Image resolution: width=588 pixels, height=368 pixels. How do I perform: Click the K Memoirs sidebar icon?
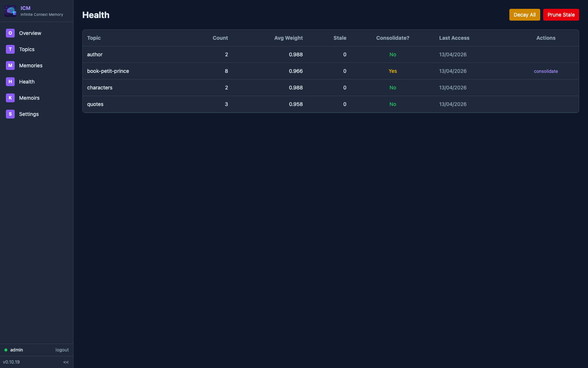coord(10,98)
